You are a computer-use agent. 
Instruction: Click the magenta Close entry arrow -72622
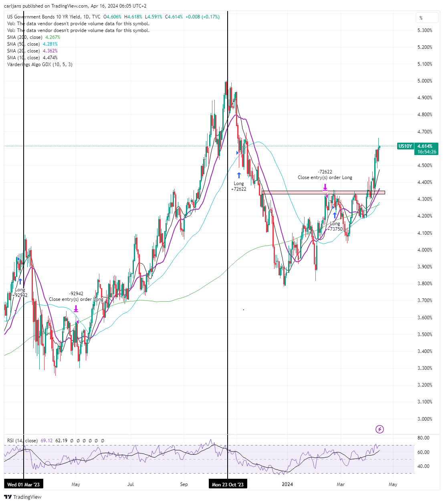(325, 187)
